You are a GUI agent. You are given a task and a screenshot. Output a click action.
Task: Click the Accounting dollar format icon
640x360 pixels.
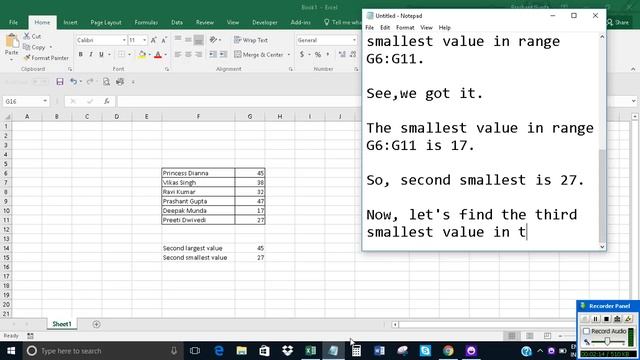pos(302,54)
